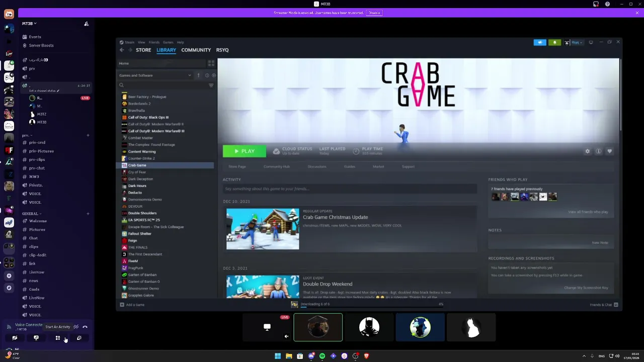
Task: Click the Steam announcements megaphone button
Action: tap(540, 42)
